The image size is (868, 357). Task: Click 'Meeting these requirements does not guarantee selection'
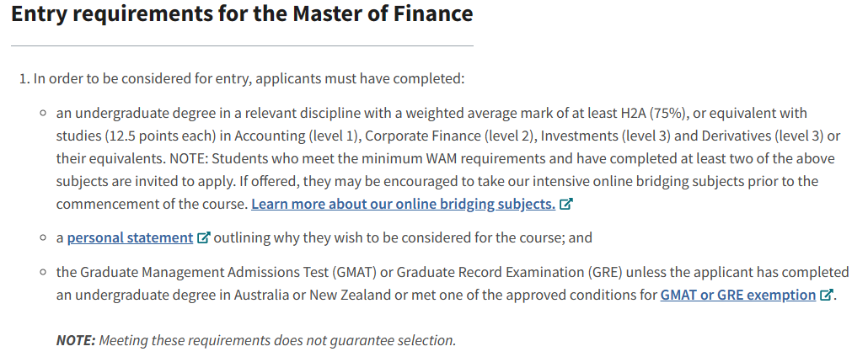(x=278, y=340)
